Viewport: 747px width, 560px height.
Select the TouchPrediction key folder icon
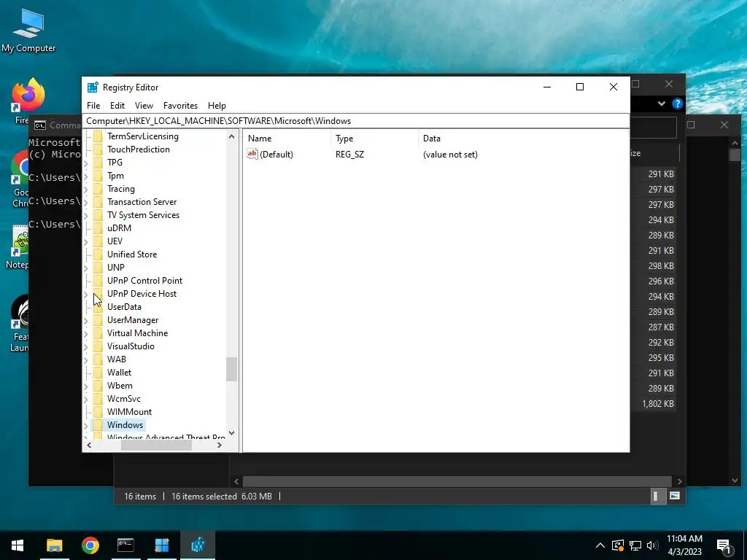pyautogui.click(x=98, y=149)
